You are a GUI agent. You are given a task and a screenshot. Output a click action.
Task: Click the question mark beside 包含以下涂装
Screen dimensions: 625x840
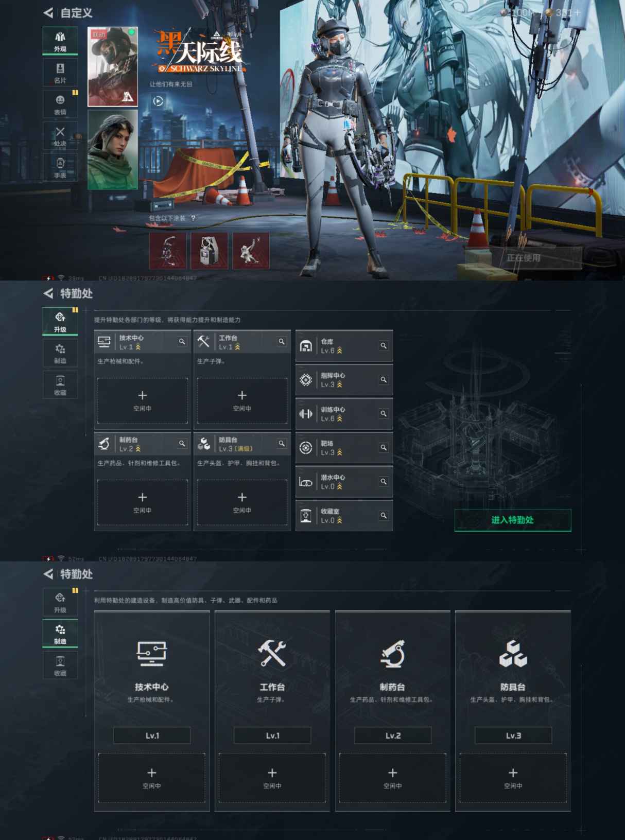tap(193, 218)
